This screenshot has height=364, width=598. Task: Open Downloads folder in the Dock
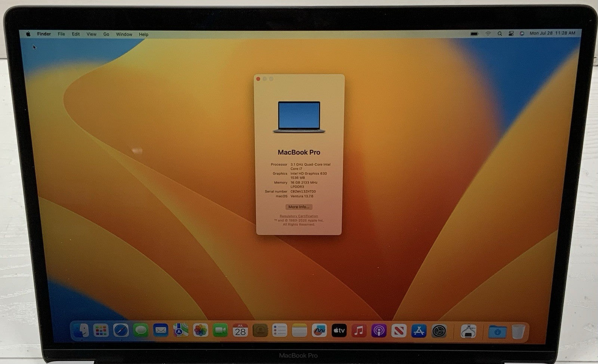click(497, 331)
